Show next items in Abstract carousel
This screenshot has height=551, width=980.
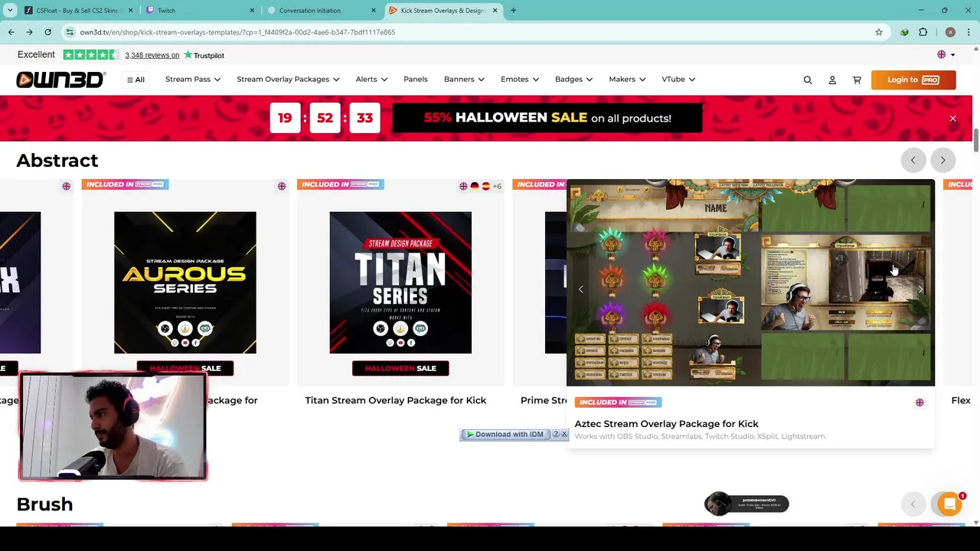(x=942, y=160)
